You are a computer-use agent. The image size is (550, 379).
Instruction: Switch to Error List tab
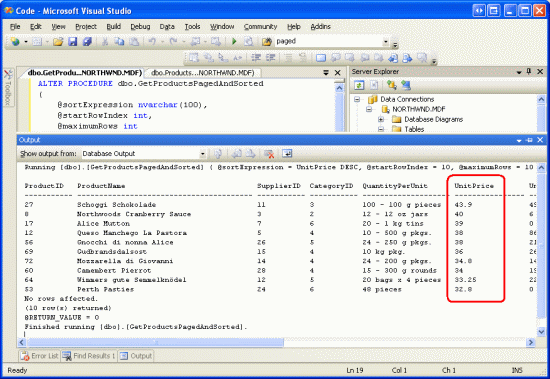click(39, 356)
